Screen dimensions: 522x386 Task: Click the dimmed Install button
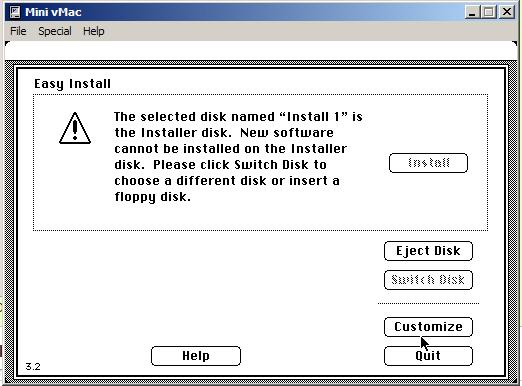click(428, 163)
